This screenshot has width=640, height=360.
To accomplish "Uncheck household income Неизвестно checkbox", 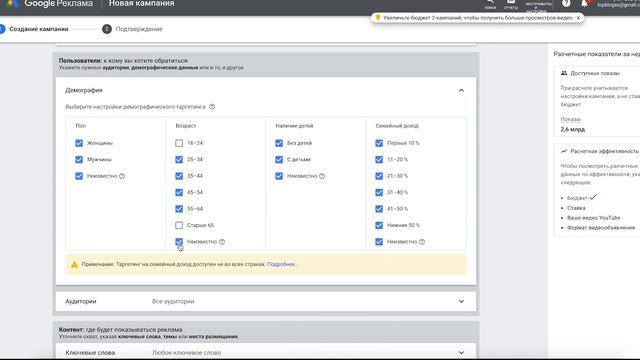I will click(379, 242).
